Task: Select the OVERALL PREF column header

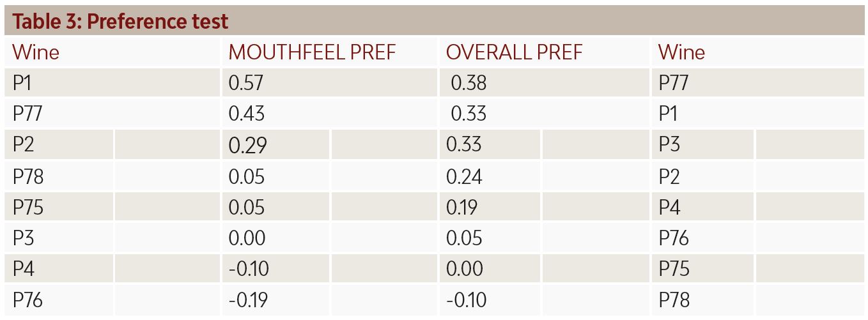Action: (515, 52)
